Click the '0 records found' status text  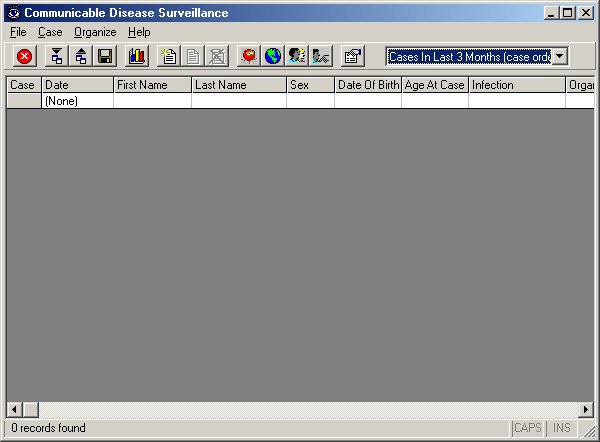(48, 428)
